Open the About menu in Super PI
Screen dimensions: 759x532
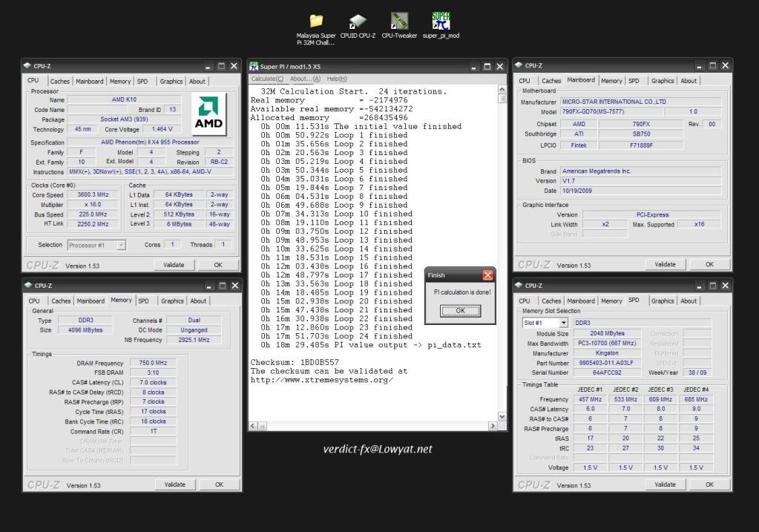point(305,79)
